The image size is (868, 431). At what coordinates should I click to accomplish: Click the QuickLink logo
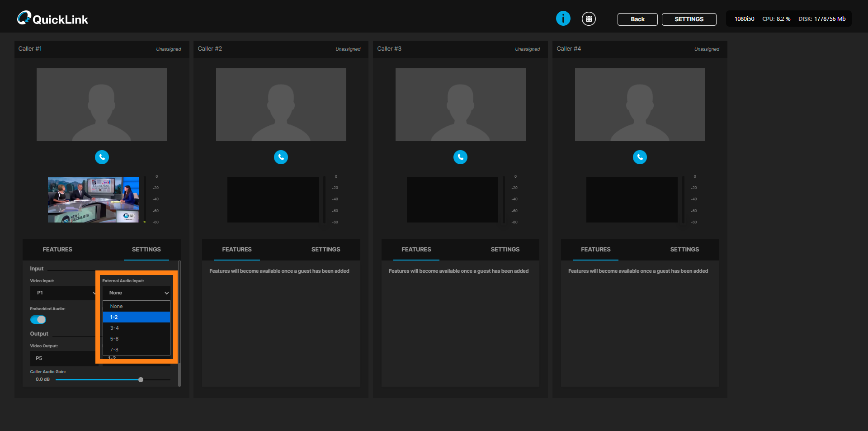(52, 19)
